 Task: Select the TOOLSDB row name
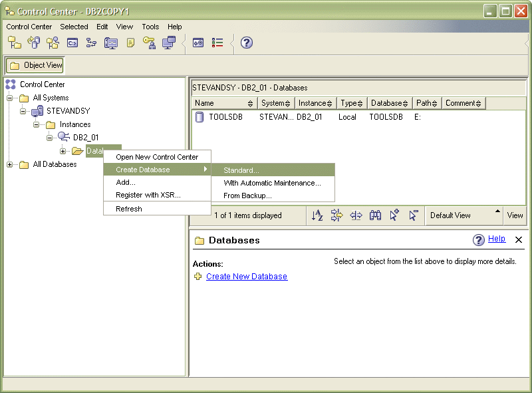225,117
